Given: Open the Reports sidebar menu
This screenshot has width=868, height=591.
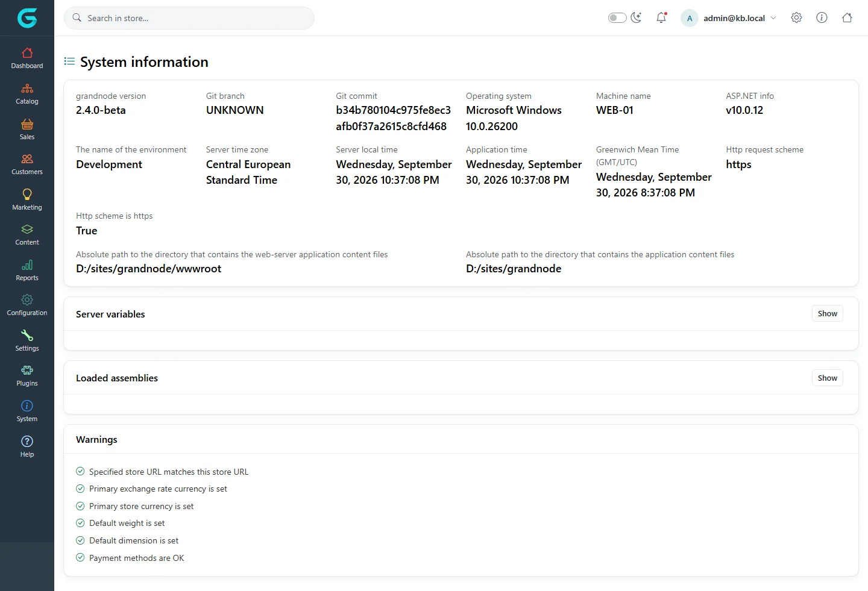Looking at the screenshot, I should [27, 270].
